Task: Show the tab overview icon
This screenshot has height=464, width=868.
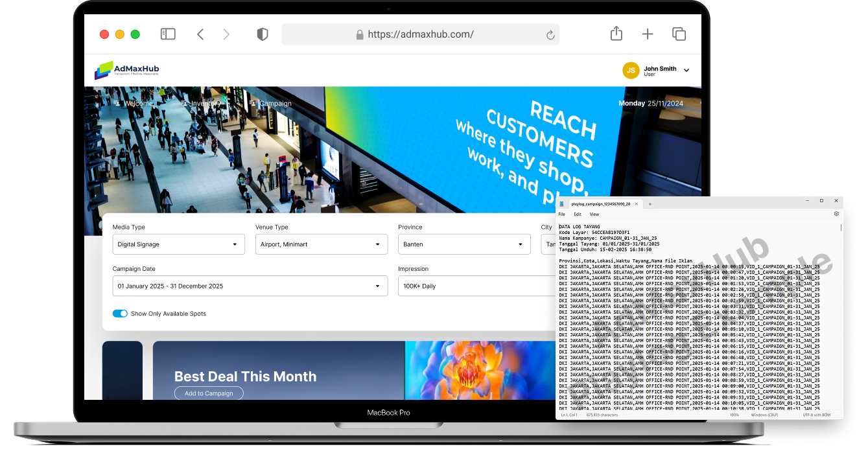Action: [679, 34]
